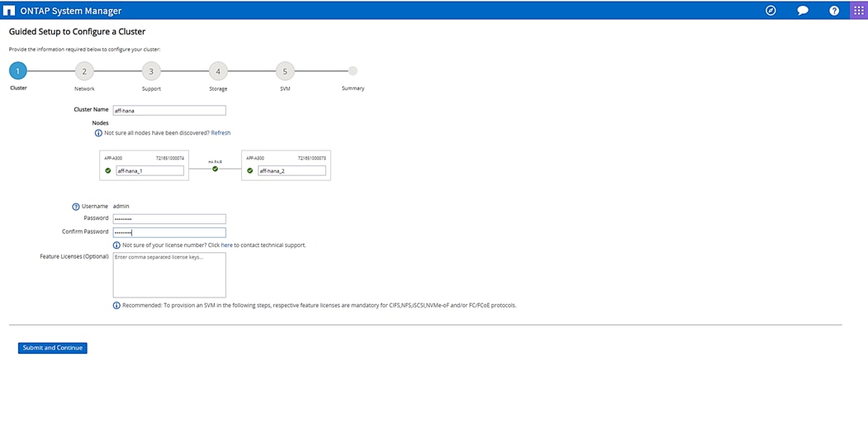Image resolution: width=868 pixels, height=424 pixels.
Task: Select step 1 Cluster in wizard
Action: click(17, 71)
